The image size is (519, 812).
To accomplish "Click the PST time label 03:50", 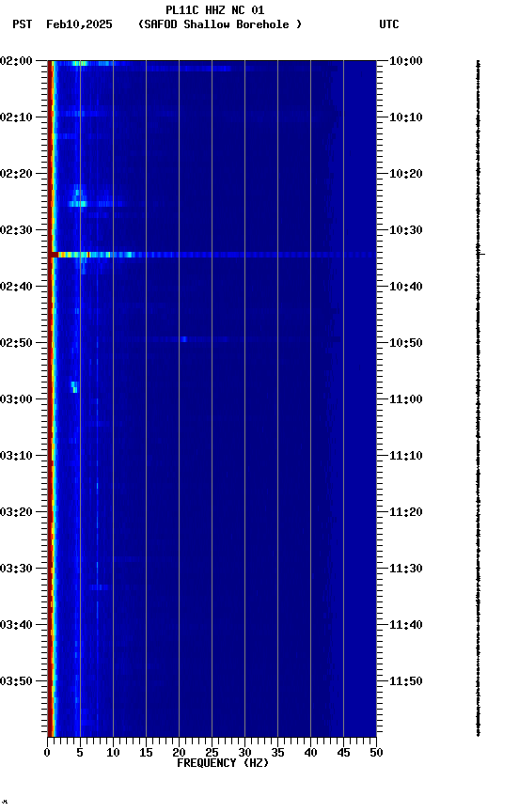I will (x=16, y=681).
